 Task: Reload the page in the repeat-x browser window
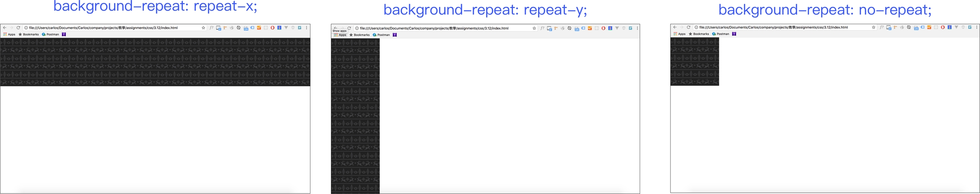[x=18, y=28]
